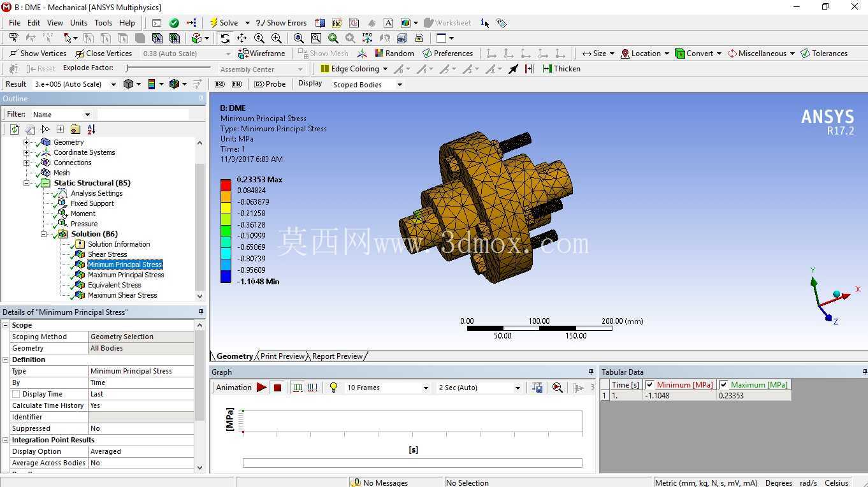Open the File menu
The image size is (868, 487).
pos(15,23)
